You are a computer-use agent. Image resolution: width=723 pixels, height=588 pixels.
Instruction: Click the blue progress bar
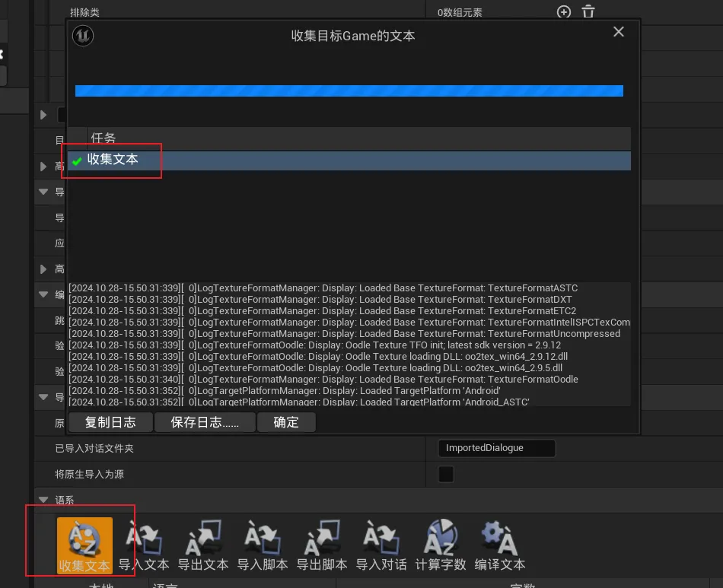pos(349,91)
